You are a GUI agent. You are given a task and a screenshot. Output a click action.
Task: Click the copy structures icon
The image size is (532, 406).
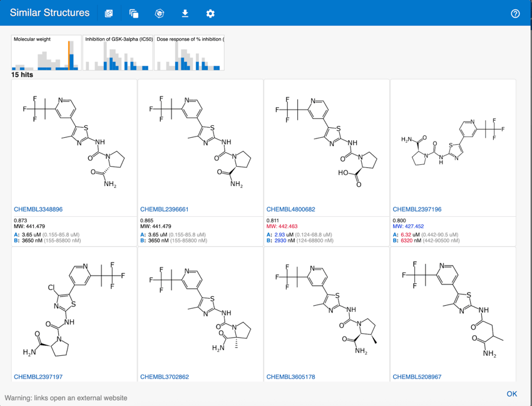(x=134, y=13)
